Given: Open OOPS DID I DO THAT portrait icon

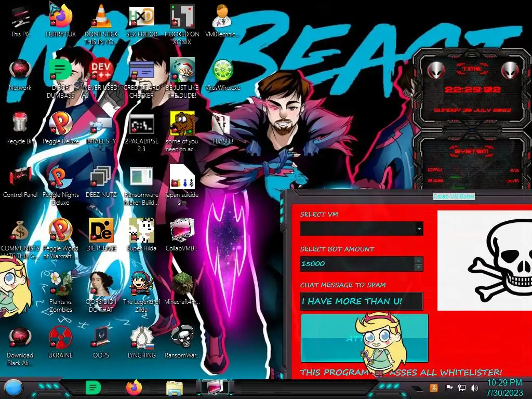Looking at the screenshot, I should 101,292.
